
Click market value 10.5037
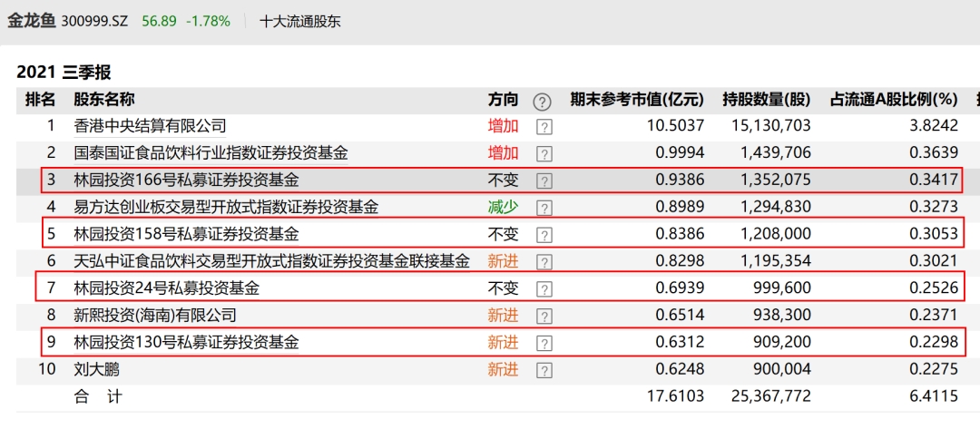[x=675, y=126]
